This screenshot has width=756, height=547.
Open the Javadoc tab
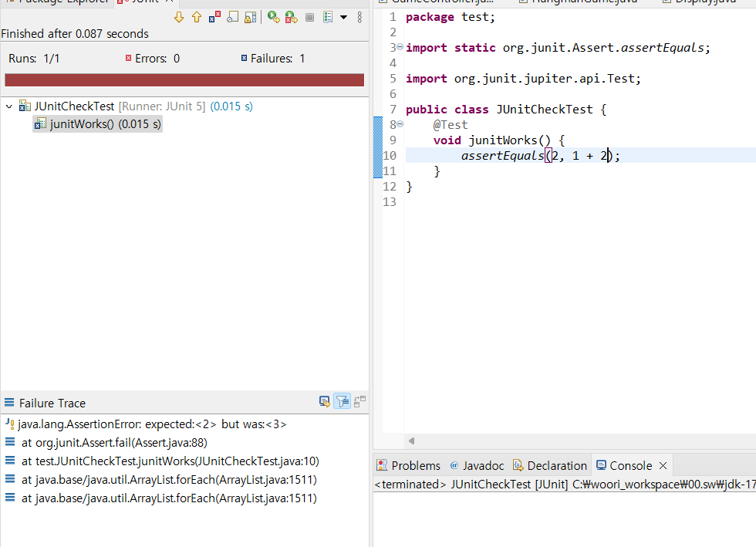click(x=477, y=465)
